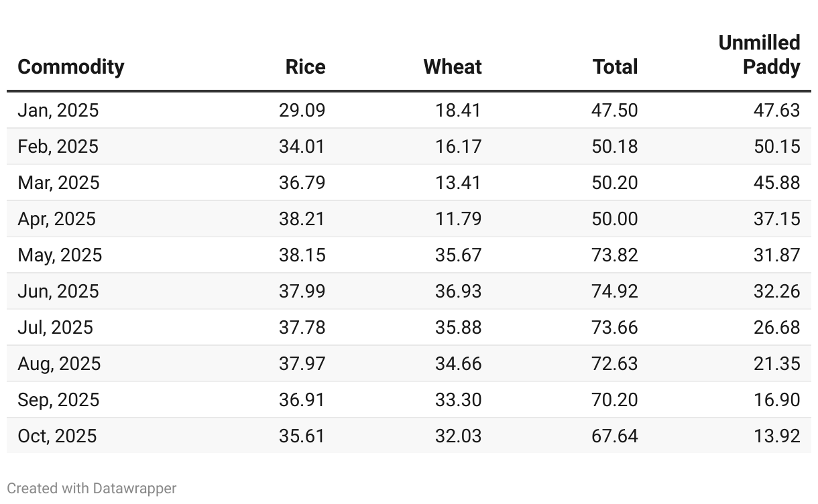Open the Created with Datawrapper link

(92, 488)
